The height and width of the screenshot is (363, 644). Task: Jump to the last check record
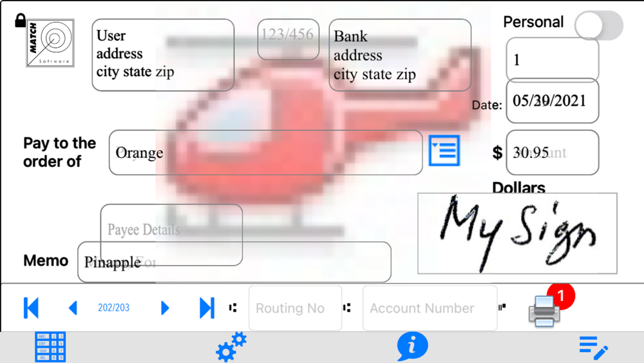tap(207, 308)
